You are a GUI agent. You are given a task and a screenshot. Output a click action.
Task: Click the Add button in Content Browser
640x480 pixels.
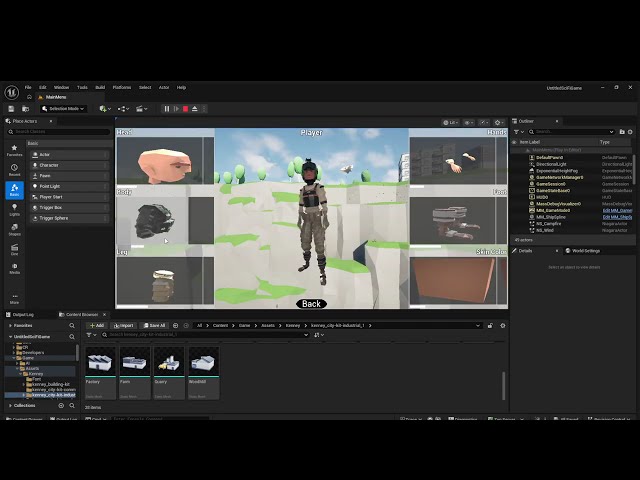coord(97,326)
